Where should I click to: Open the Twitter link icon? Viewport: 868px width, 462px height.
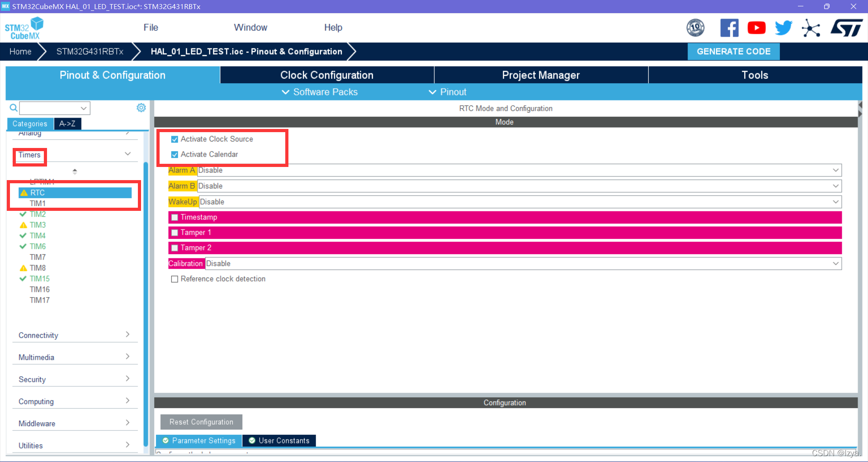point(783,28)
